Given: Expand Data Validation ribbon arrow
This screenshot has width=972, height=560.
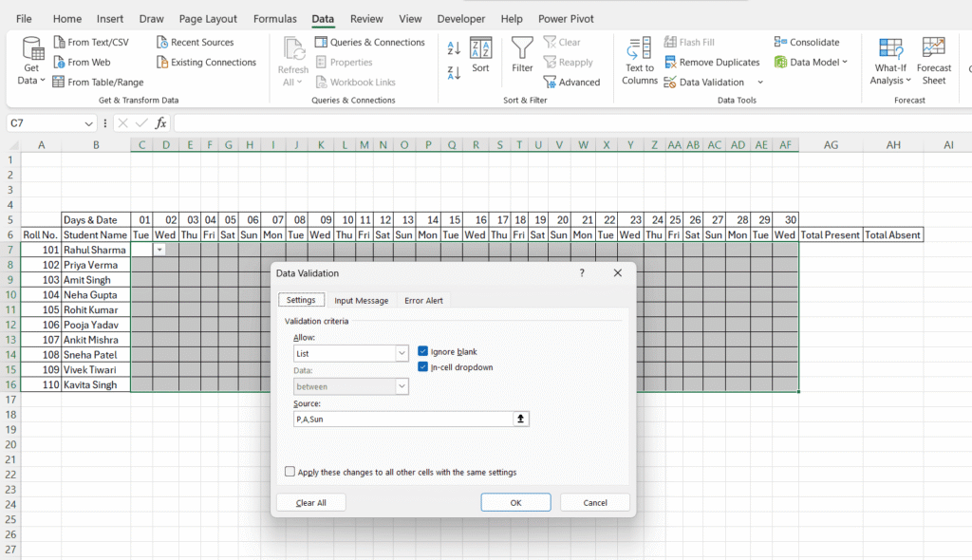Looking at the screenshot, I should [x=760, y=82].
